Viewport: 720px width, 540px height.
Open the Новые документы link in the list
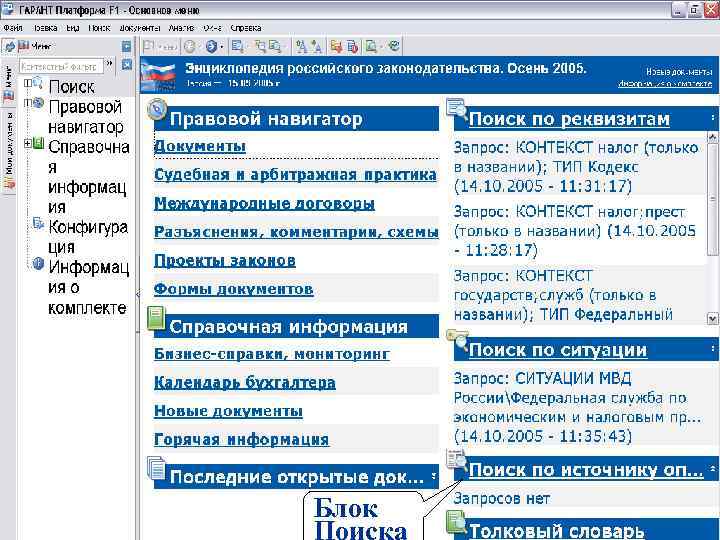[x=228, y=411]
